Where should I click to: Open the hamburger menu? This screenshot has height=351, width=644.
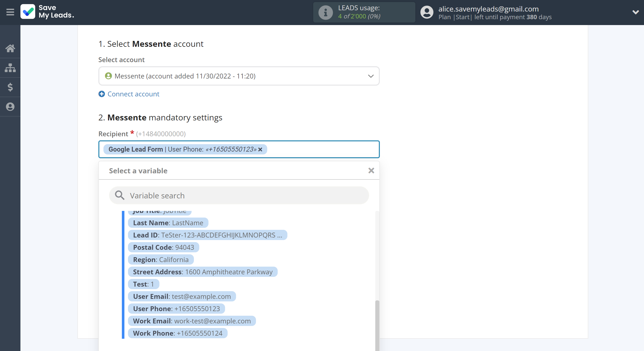coord(10,12)
